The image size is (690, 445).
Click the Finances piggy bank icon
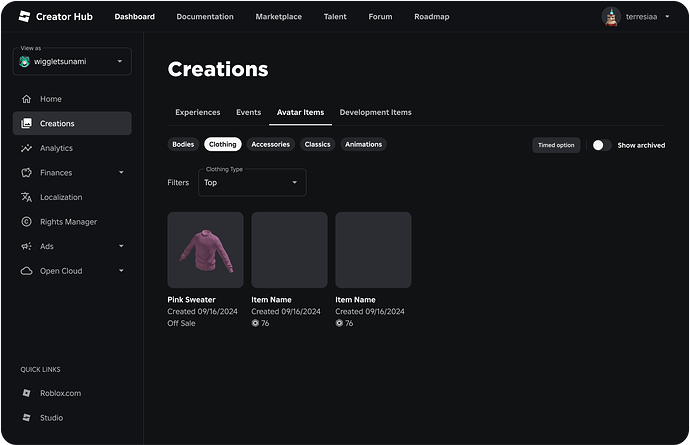[26, 173]
